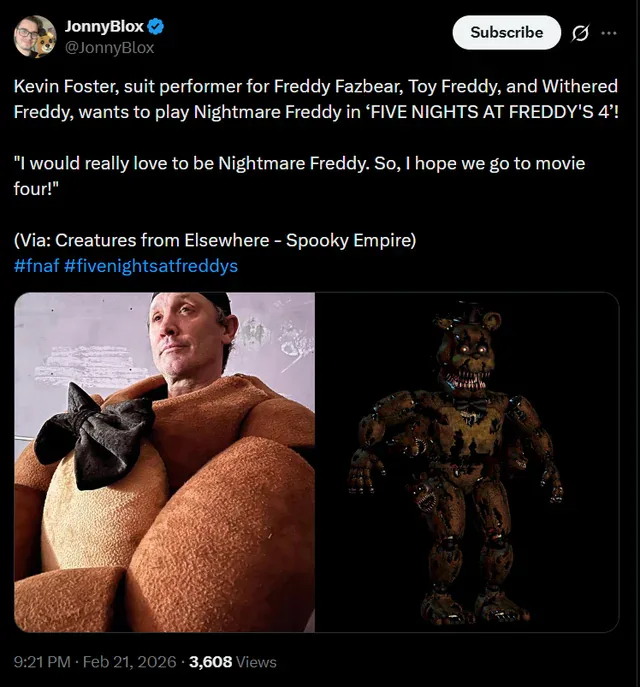Image resolution: width=640 pixels, height=687 pixels.
Task: Open the @JonnyBlox handle link
Action: (x=109, y=47)
